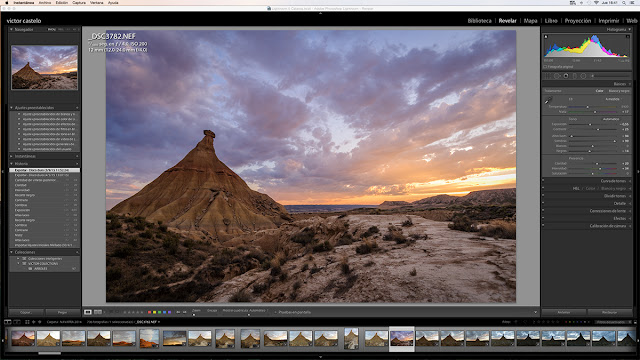Toggle the highlight clipping indicator in the histogram
Image resolution: width=640 pixels, height=360 pixels.
[628, 37]
